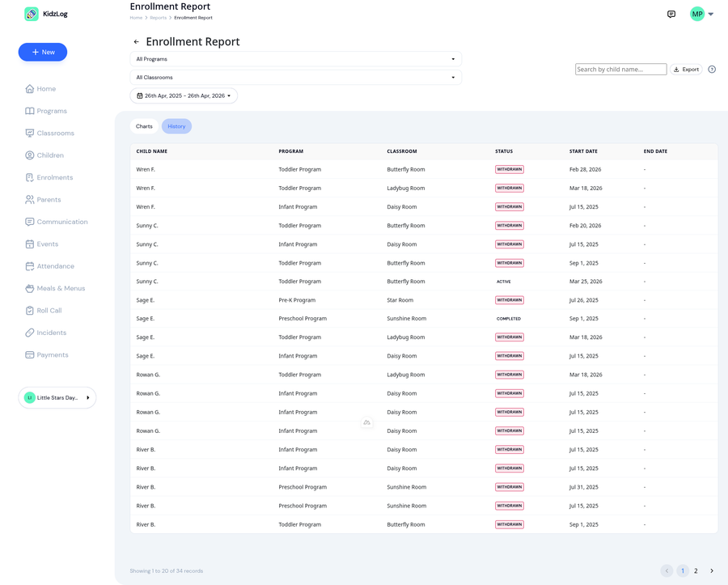Click Star Room classroom cell

point(400,300)
